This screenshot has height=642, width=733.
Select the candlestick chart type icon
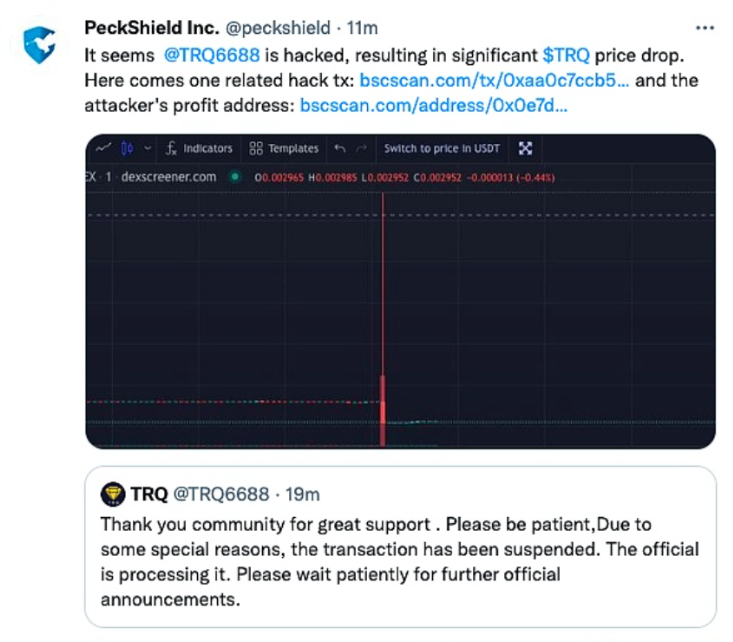tap(127, 148)
